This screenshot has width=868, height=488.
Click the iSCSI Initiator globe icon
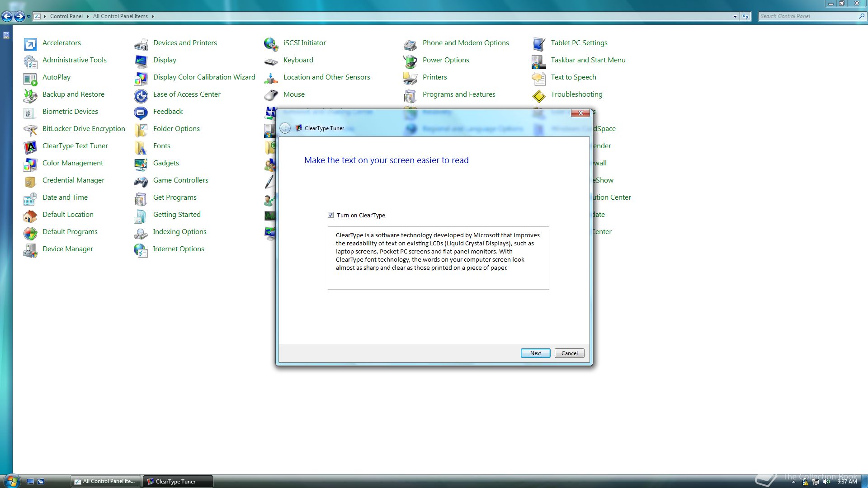(x=271, y=44)
